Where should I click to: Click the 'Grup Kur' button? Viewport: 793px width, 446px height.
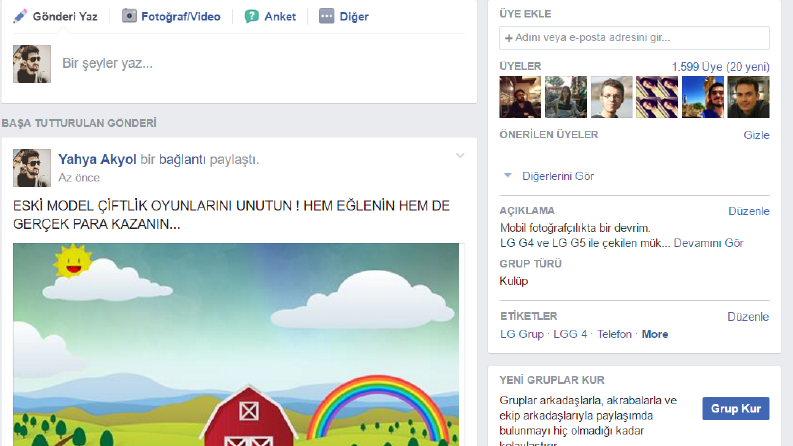[x=736, y=409]
